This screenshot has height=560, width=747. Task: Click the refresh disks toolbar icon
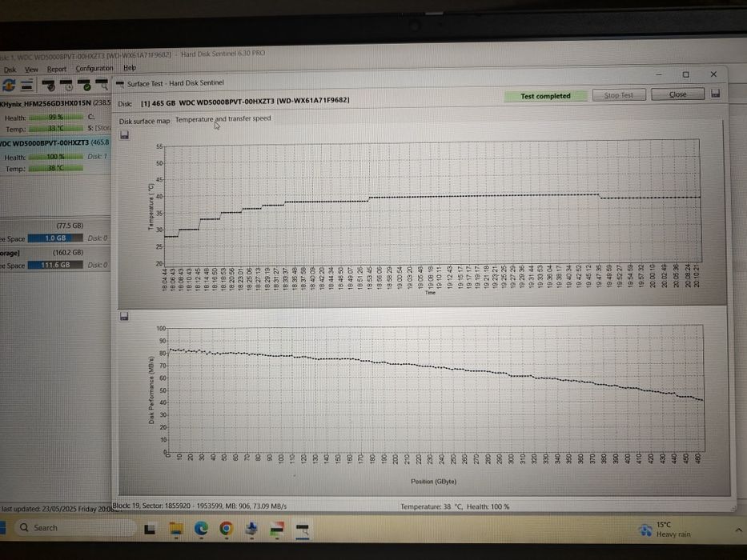click(x=9, y=86)
